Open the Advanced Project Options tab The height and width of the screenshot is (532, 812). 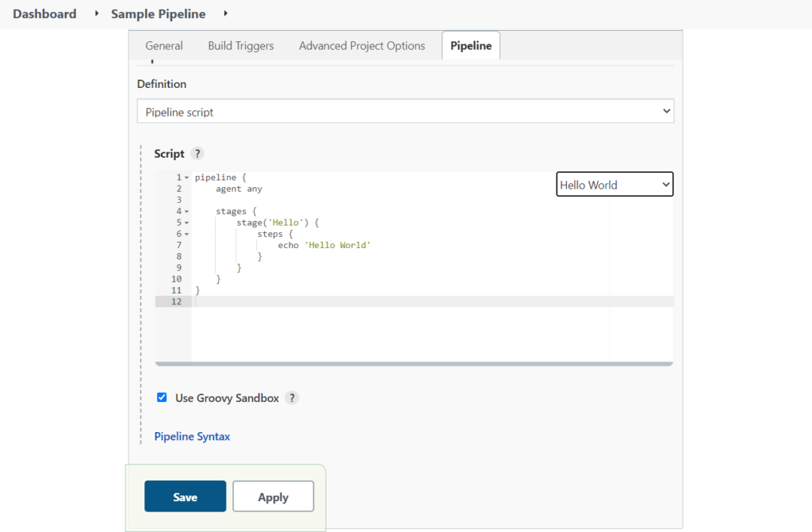coord(362,45)
